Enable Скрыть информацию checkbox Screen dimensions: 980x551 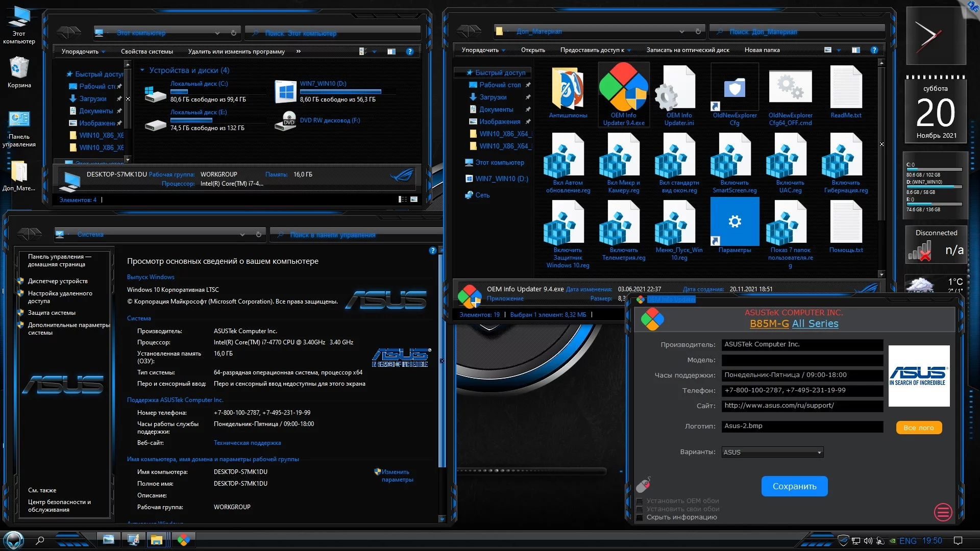click(640, 517)
